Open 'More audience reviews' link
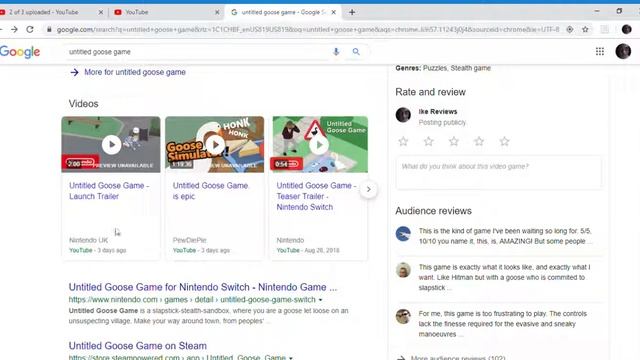This screenshot has height=360, width=640. (458, 358)
